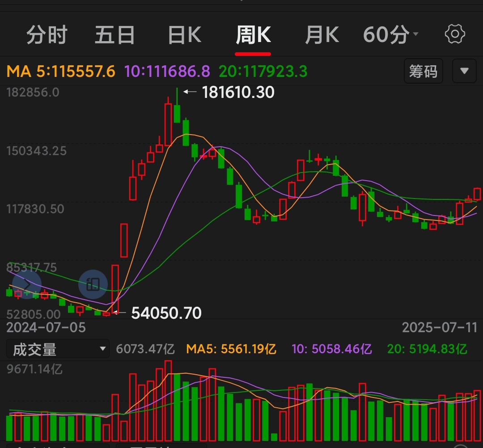Open the 60分 interval dropdown

[x=390, y=34]
